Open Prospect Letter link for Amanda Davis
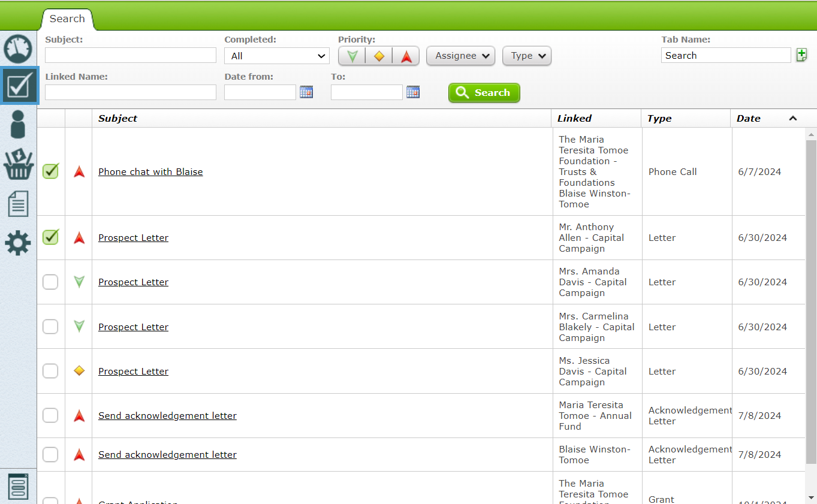Screen dimensions: 817x504 (x=133, y=282)
